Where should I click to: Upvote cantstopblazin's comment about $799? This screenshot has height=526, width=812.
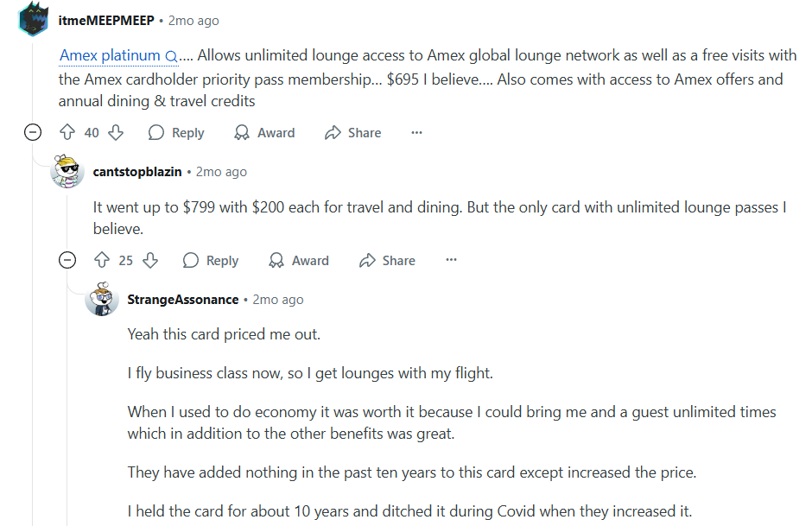coord(102,260)
